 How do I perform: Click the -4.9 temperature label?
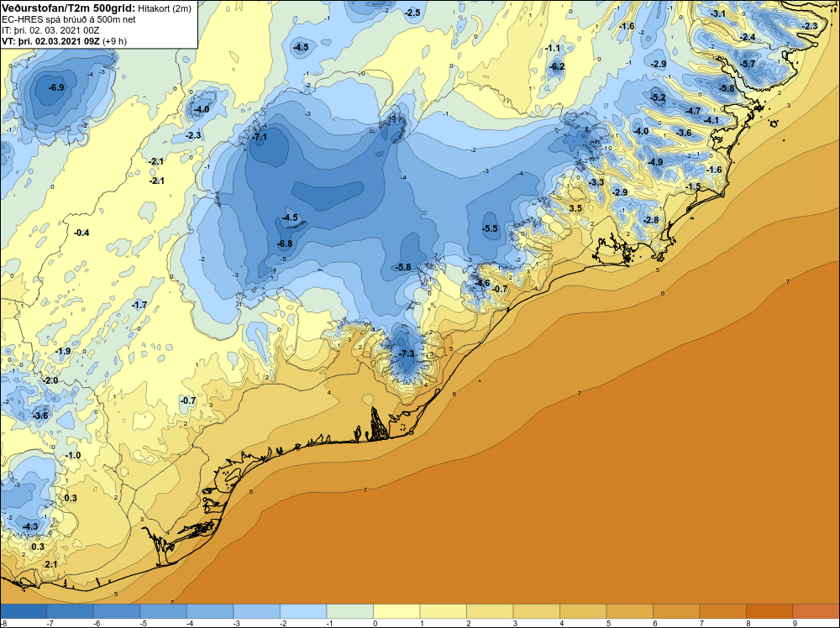pyautogui.click(x=655, y=162)
